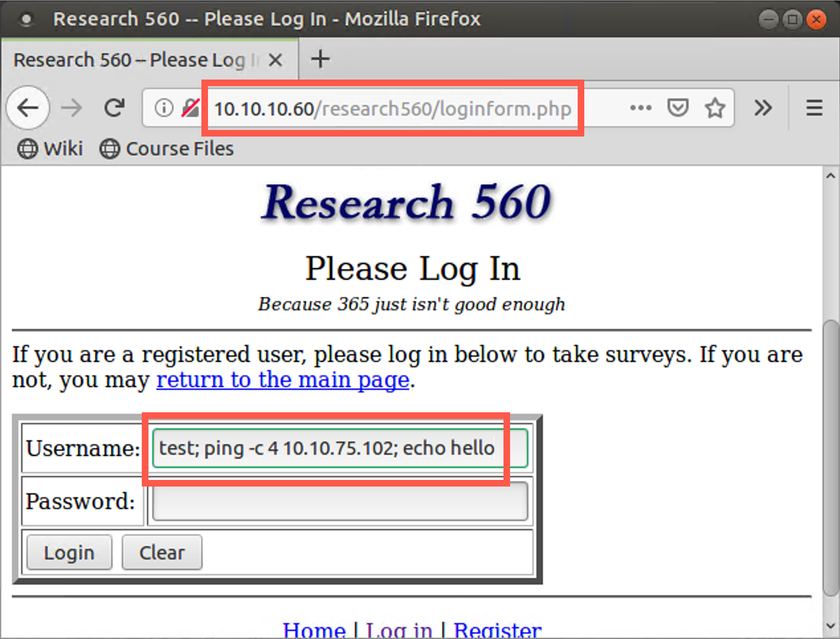The image size is (840, 639).
Task: Click the page scrollbar down arrow
Action: click(831, 624)
